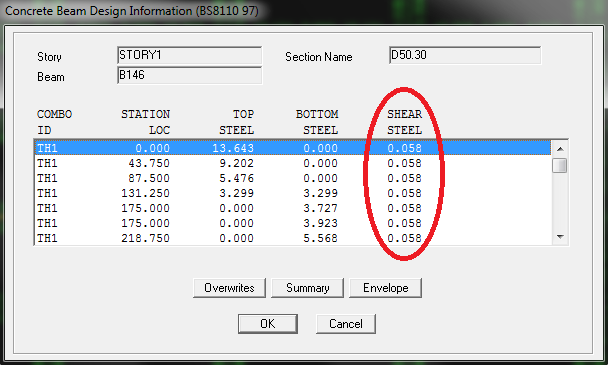Viewport: 608px width, 365px height.
Task: Confirm with the OK button
Action: click(268, 323)
